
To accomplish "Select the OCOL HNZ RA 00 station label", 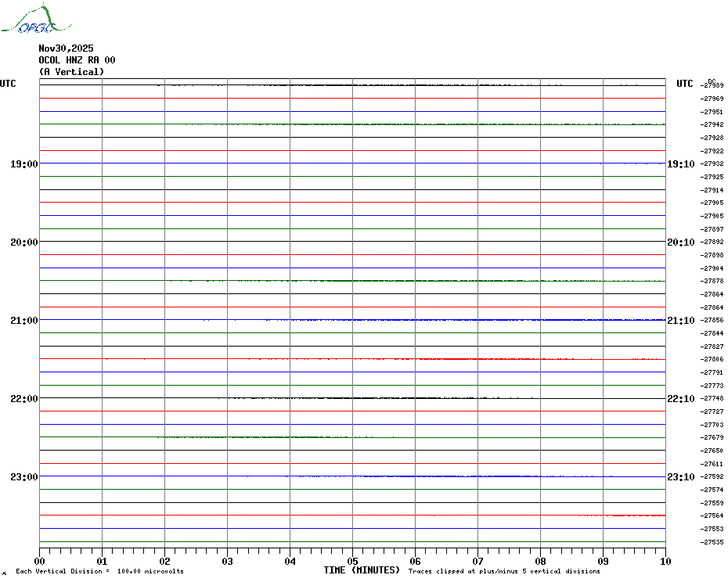I will tap(77, 60).
